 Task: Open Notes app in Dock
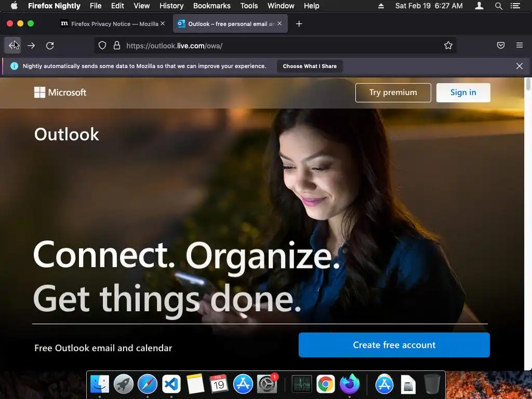[x=195, y=384]
